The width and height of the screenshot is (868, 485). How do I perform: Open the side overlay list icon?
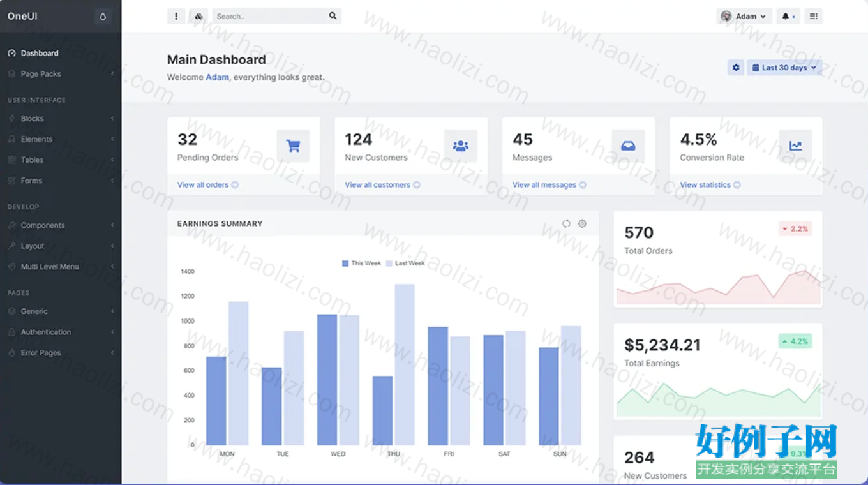point(813,17)
